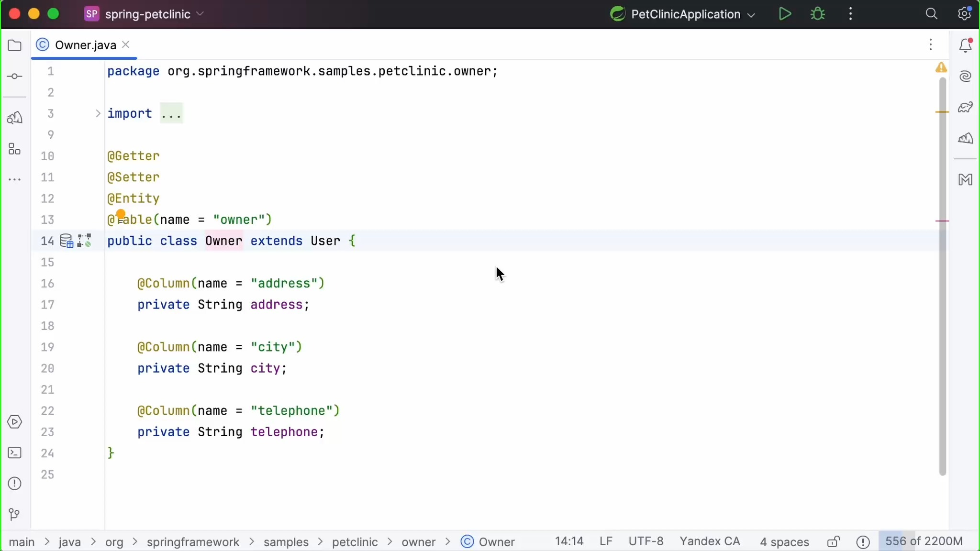Viewport: 980px width, 551px height.
Task: Open the Gradle elephant tool window icon
Action: 966,107
